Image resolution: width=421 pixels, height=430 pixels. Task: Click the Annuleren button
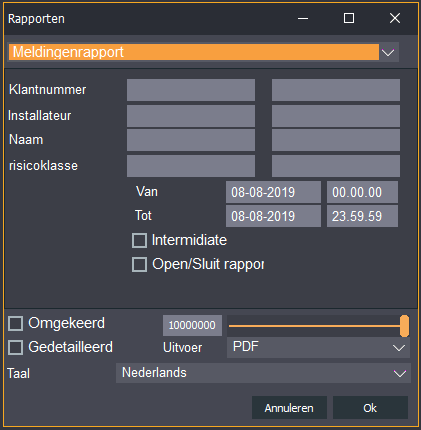(289, 408)
